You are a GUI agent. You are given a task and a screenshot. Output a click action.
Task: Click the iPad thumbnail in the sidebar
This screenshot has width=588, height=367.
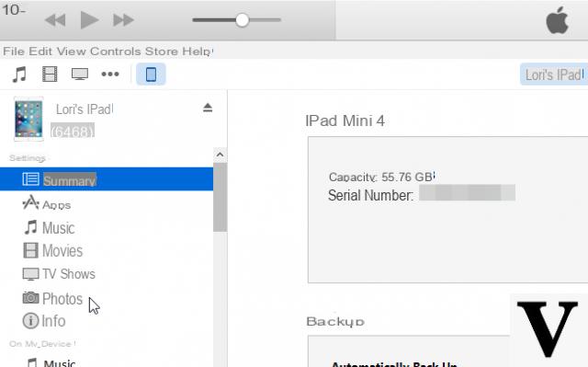click(28, 119)
